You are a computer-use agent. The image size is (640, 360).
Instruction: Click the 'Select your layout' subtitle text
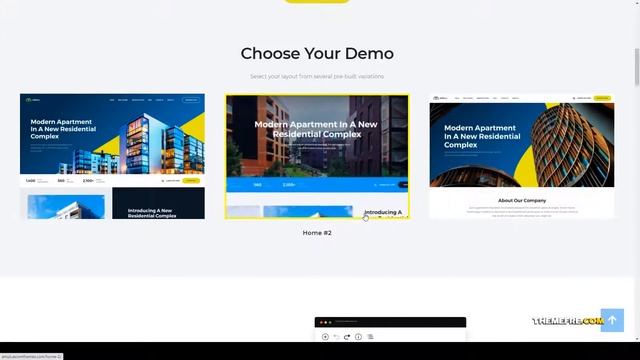tap(317, 76)
